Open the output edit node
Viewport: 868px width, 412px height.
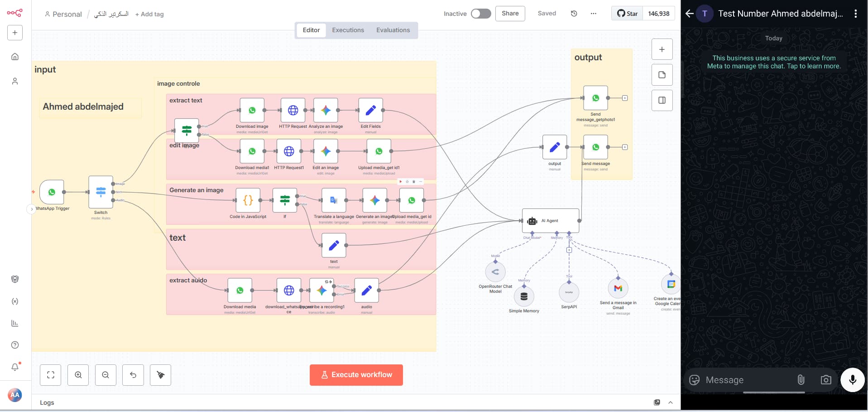click(x=555, y=147)
